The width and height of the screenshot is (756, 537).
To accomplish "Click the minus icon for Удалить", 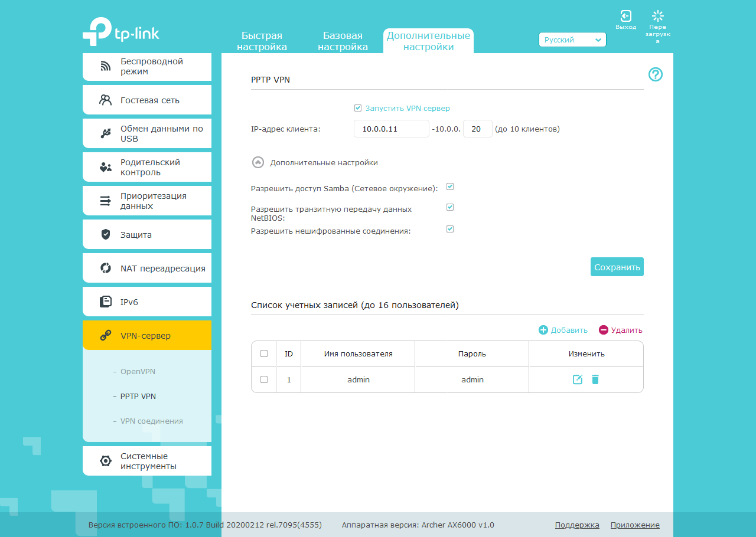I will pyautogui.click(x=604, y=330).
